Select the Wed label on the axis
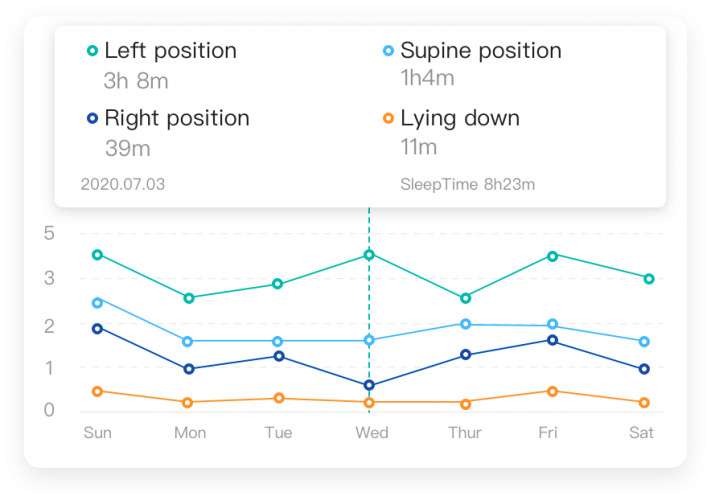 369,433
